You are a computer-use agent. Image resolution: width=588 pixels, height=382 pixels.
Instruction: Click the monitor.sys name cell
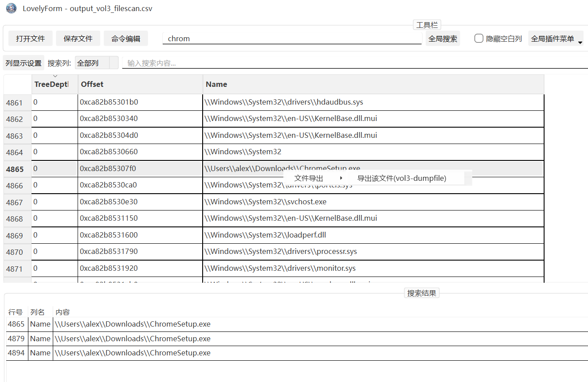click(x=373, y=268)
